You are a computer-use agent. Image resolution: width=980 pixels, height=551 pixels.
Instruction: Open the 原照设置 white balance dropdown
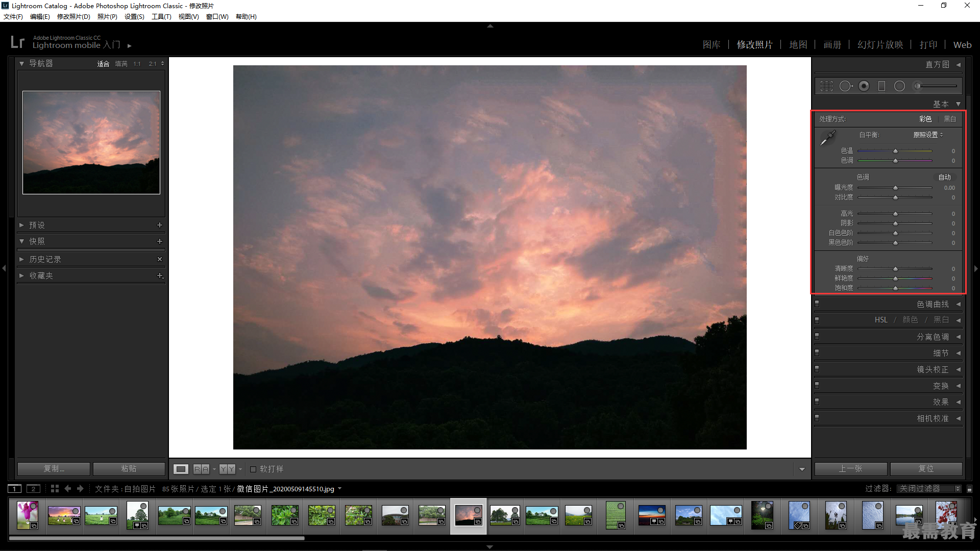tap(928, 135)
